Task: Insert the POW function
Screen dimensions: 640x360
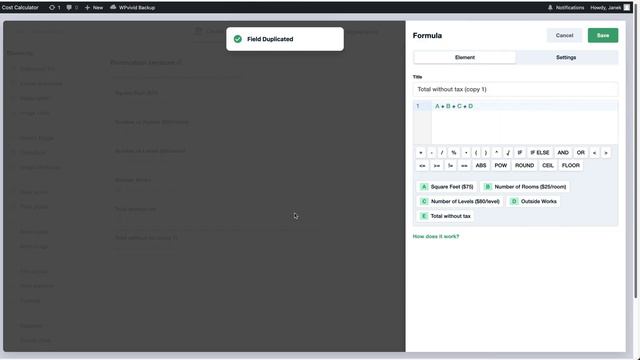Action: coord(500,166)
